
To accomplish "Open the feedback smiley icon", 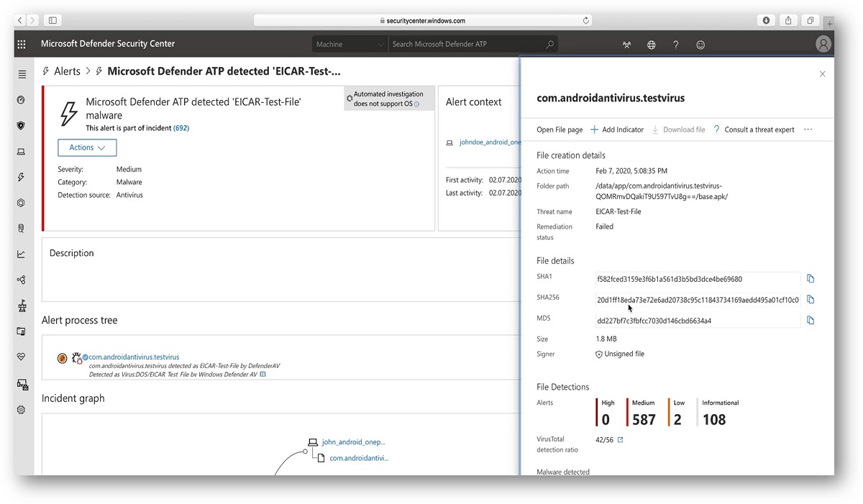I will click(700, 45).
